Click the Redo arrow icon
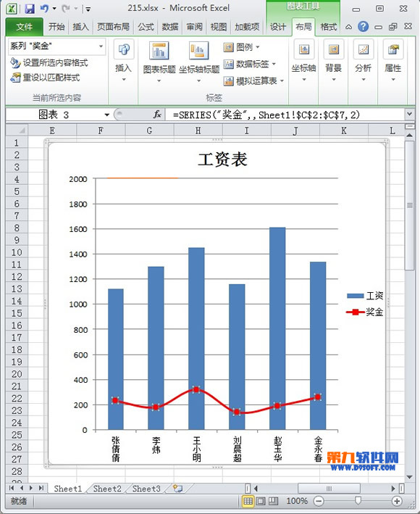420x514 pixels. (x=66, y=9)
